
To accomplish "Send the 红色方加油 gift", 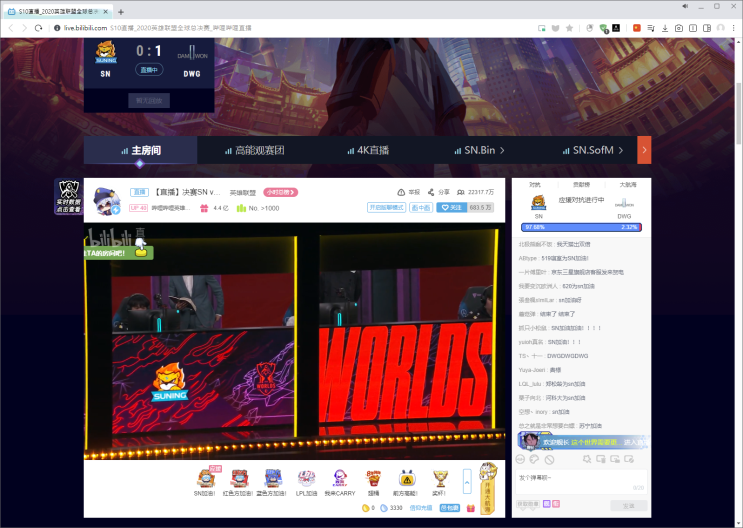I will pos(239,478).
